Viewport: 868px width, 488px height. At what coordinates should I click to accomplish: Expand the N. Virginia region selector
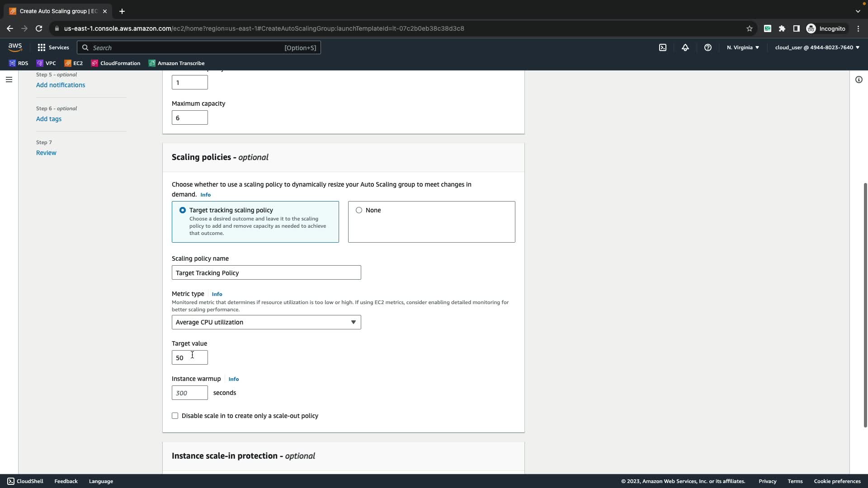tap(743, 47)
